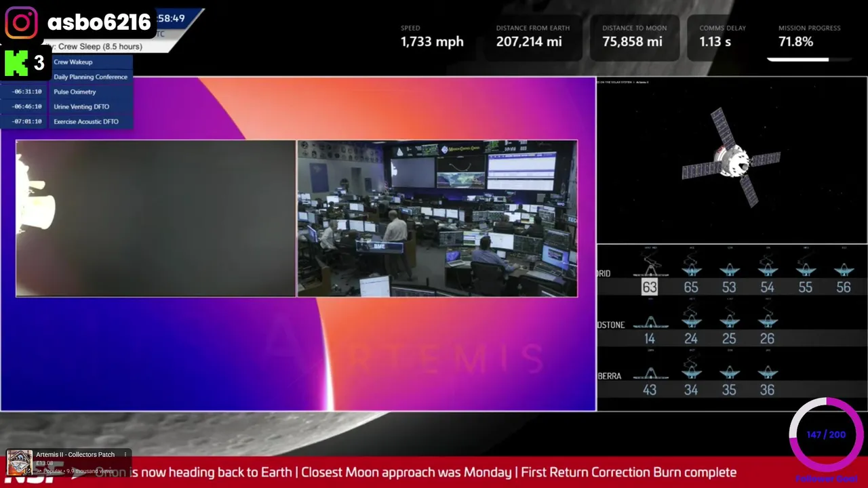Open the three-dot menu on the Collectors Patch card
The width and height of the screenshot is (868, 488).
tap(125, 454)
